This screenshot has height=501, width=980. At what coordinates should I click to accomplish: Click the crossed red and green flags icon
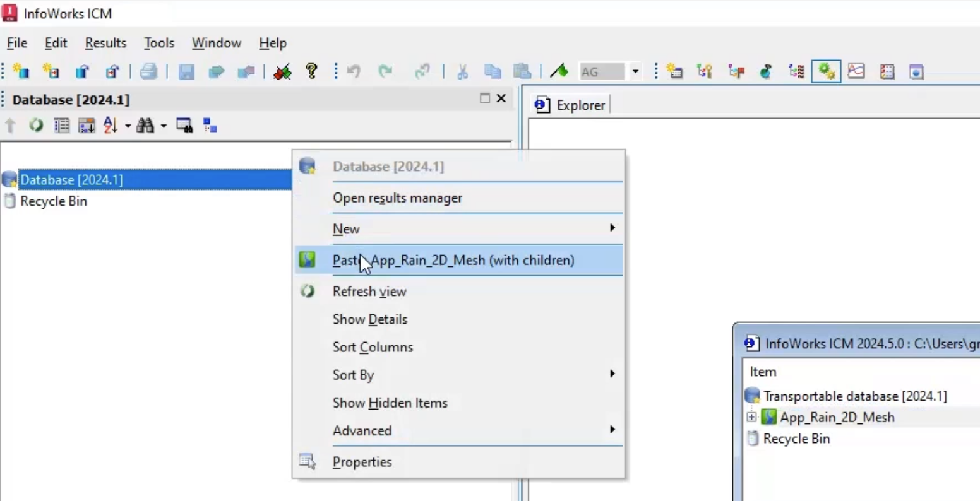[282, 71]
